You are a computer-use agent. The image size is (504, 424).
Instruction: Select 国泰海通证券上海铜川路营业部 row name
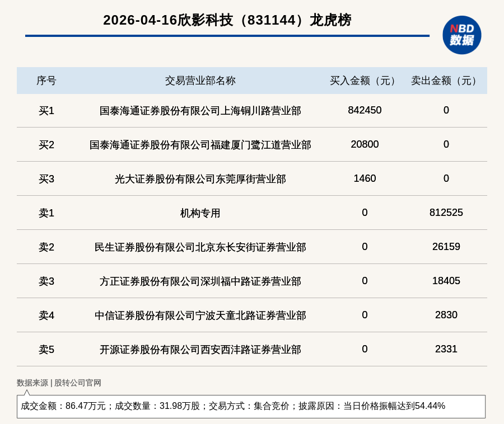tap(200, 111)
